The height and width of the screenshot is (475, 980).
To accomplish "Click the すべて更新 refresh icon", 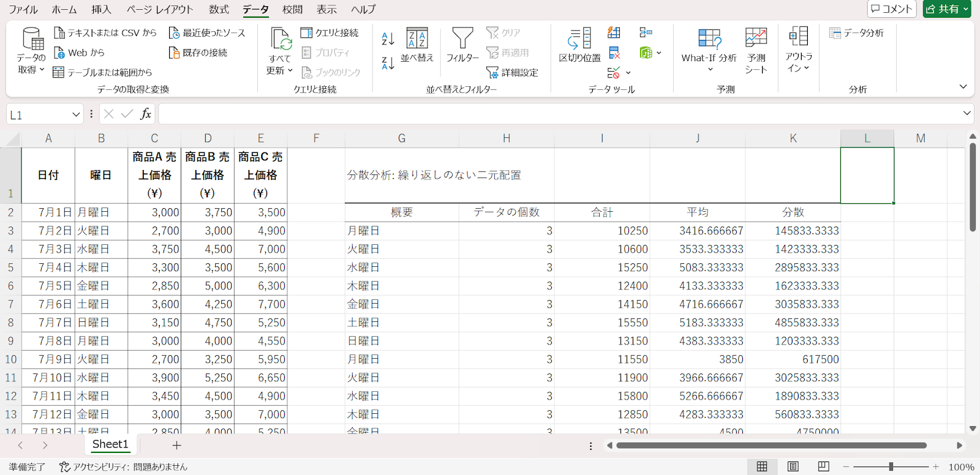I will (x=281, y=39).
